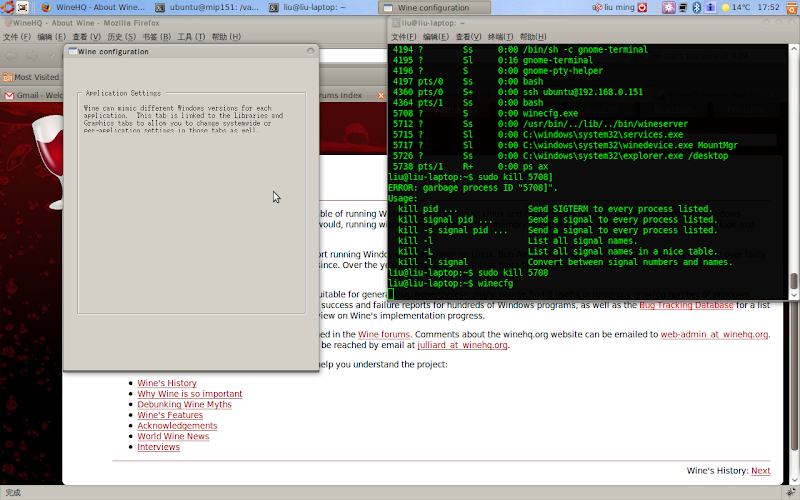This screenshot has height=500, width=800.
Task: Open the 查看 (V) menu in Firefox
Action: click(86, 37)
